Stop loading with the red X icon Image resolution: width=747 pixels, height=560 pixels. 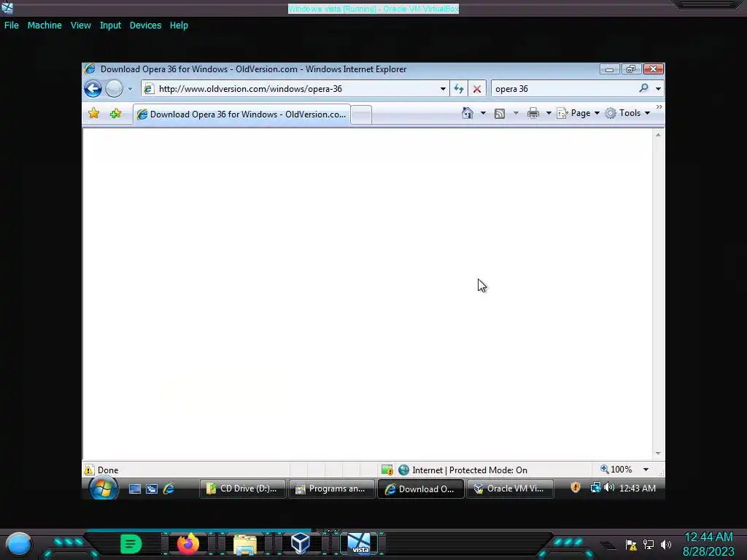click(x=477, y=88)
